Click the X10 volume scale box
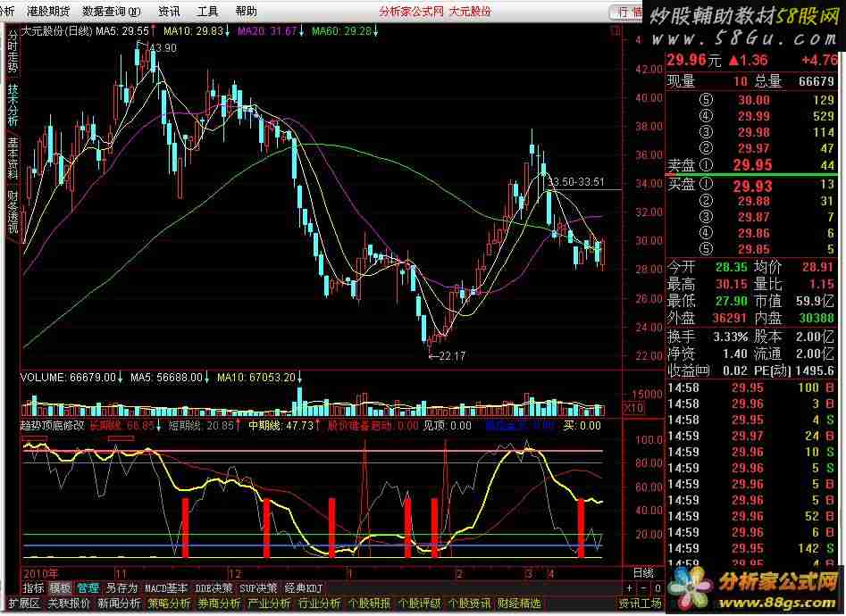This screenshot has height=616, width=846. pyautogui.click(x=633, y=408)
